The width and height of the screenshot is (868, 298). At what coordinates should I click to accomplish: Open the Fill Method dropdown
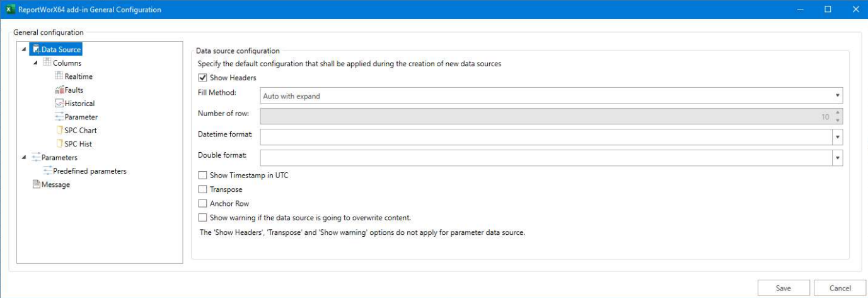(x=551, y=96)
